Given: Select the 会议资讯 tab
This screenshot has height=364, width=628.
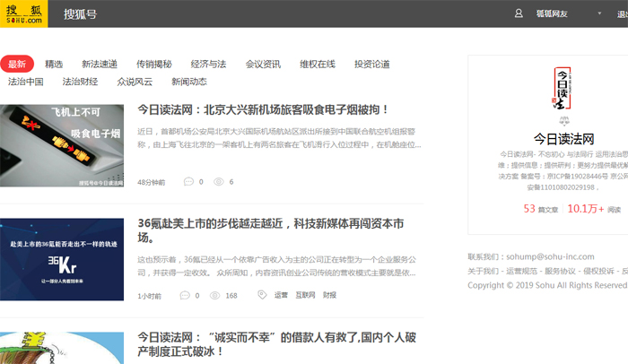Looking at the screenshot, I should 263,64.
